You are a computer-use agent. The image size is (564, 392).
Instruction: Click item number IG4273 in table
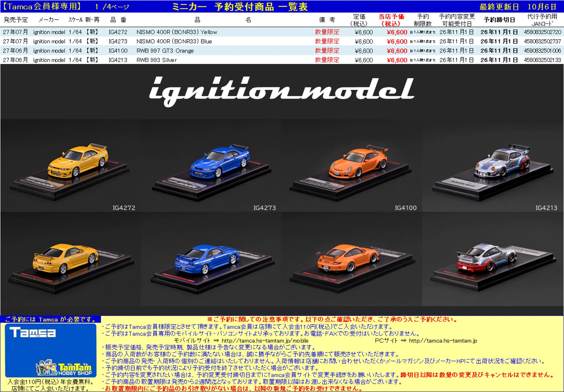[x=118, y=42]
